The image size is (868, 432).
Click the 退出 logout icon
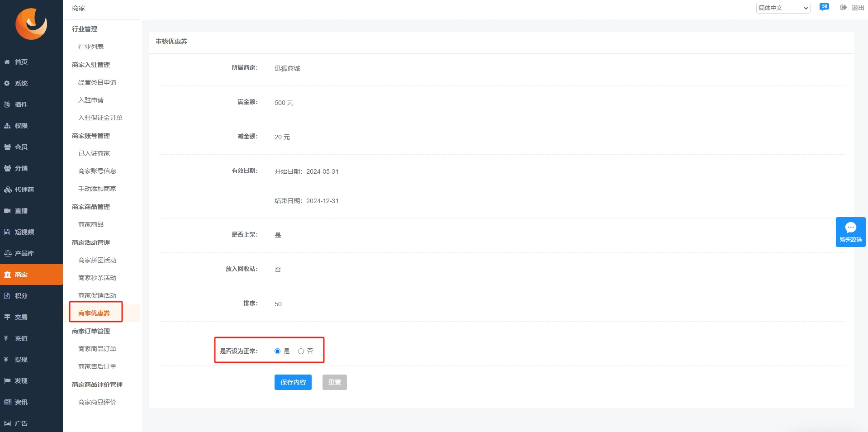pos(844,8)
